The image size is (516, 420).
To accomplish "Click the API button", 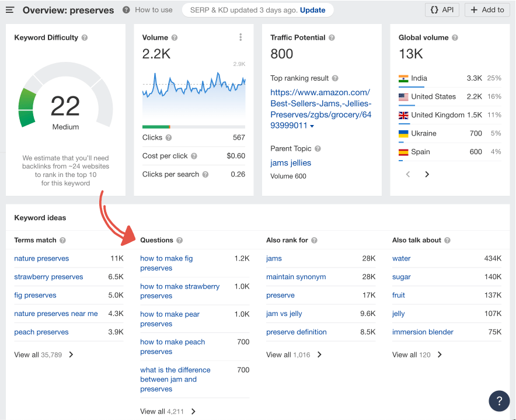I will [x=442, y=9].
